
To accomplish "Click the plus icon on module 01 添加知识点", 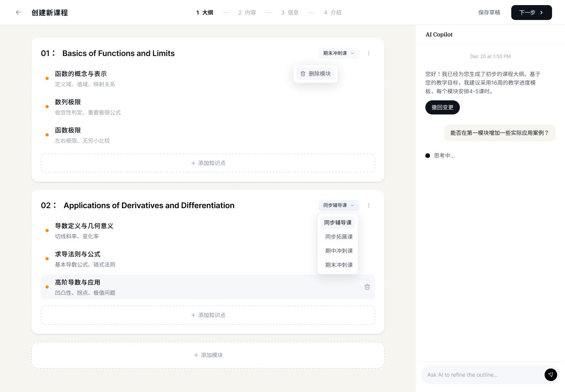I will pyautogui.click(x=194, y=163).
